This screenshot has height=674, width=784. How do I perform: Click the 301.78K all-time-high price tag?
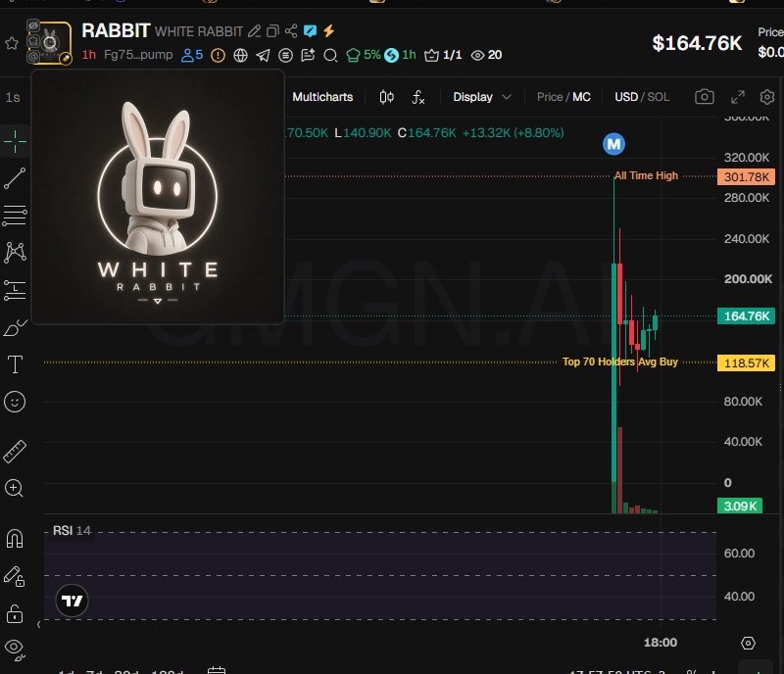[747, 176]
